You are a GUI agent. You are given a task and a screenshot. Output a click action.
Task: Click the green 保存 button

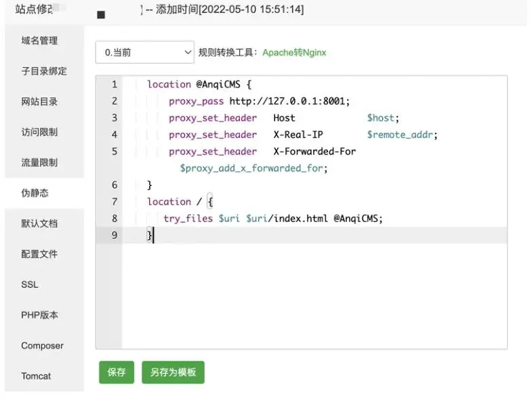(117, 372)
